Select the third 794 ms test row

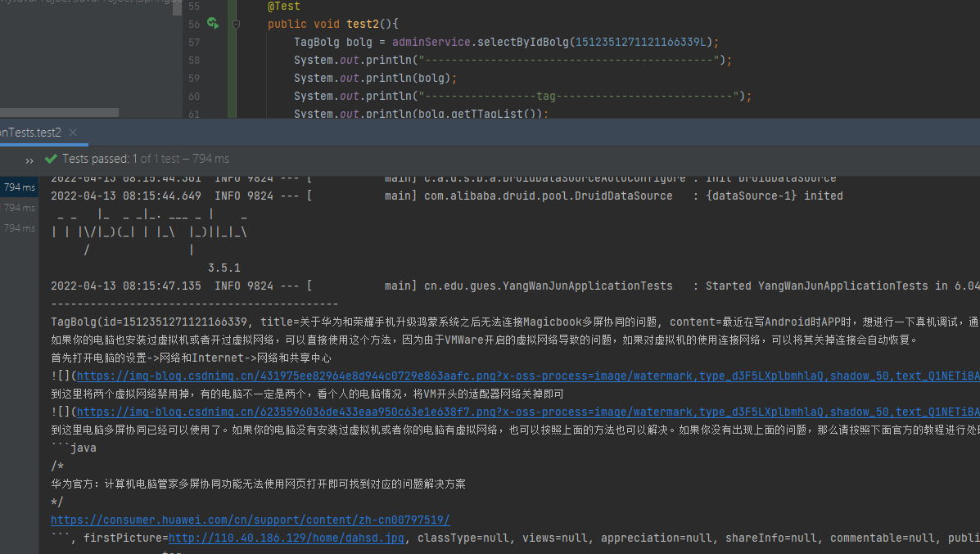click(20, 228)
